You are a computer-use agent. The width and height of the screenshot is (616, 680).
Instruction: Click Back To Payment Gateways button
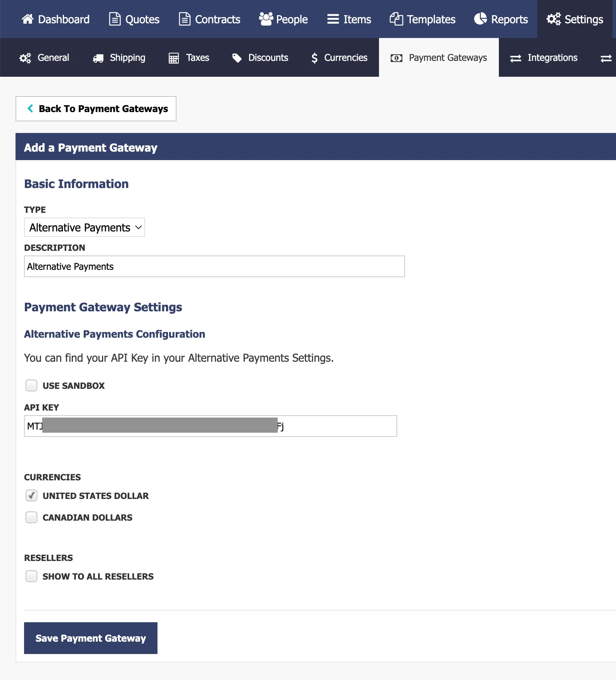(96, 109)
